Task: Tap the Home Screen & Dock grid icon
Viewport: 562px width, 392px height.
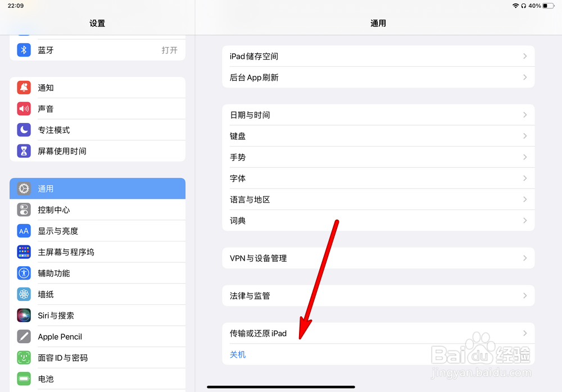Action: coord(24,252)
